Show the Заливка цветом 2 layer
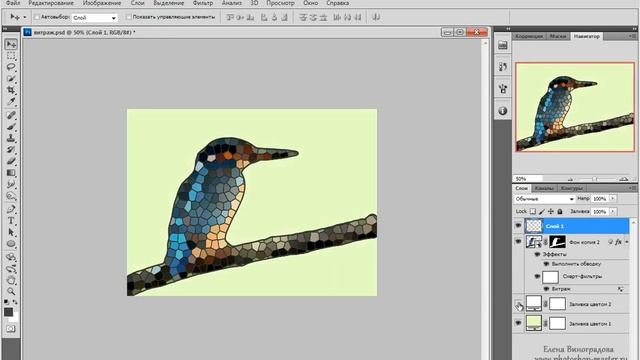This screenshot has height=360, width=640. click(518, 304)
